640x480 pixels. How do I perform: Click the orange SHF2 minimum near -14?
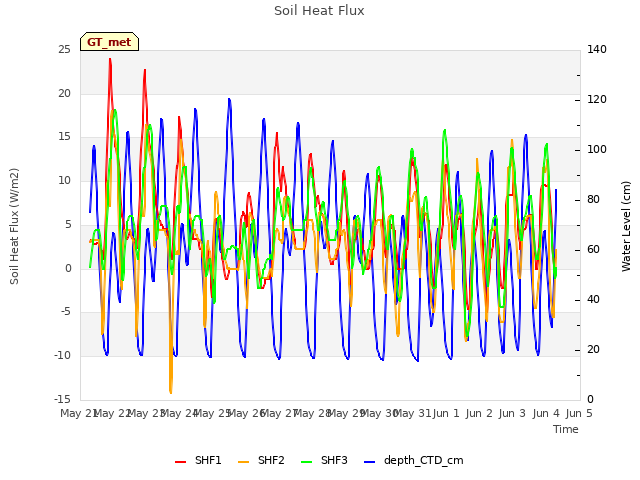coord(171,392)
